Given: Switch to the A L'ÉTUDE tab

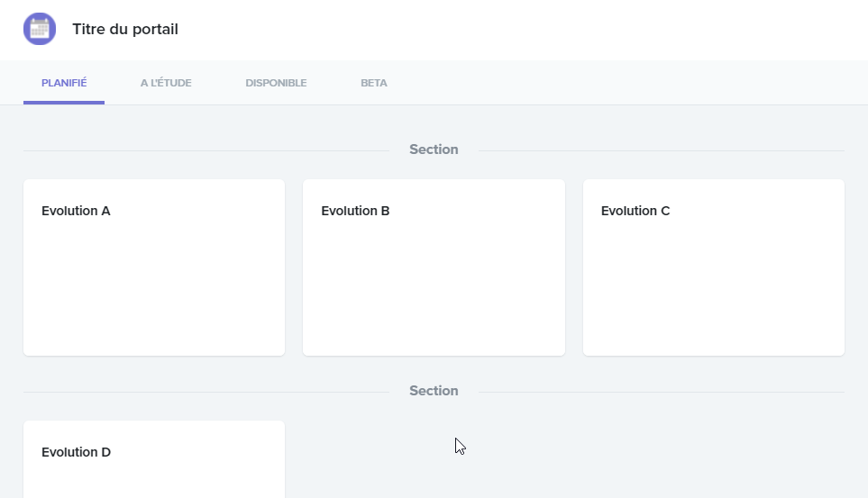Looking at the screenshot, I should tap(166, 83).
